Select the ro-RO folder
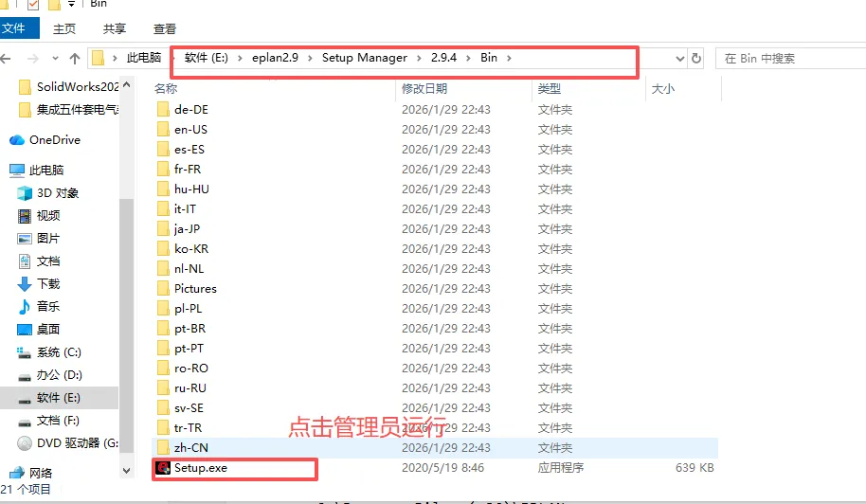Viewport: 866px width, 504px height. pos(191,368)
